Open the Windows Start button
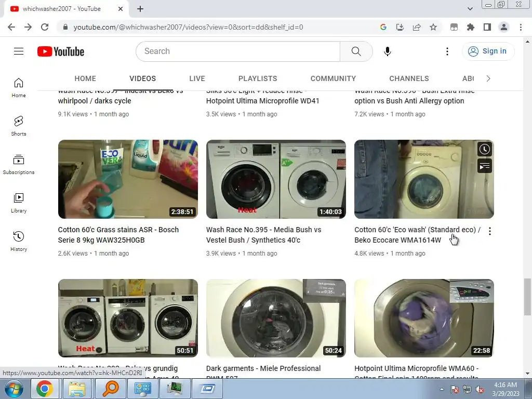 (x=14, y=389)
